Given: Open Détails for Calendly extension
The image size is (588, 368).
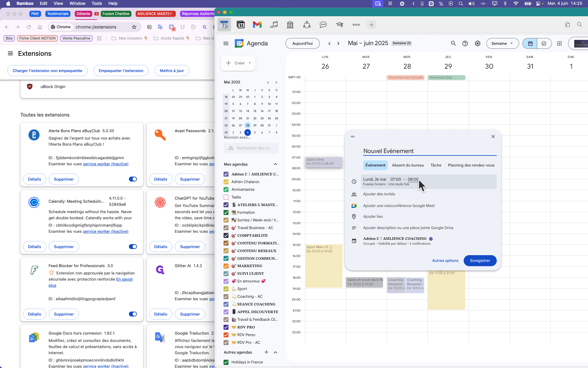Looking at the screenshot, I should coord(35,247).
